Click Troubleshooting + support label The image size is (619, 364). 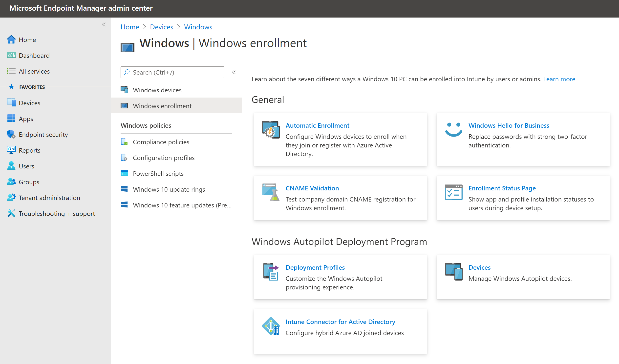(57, 213)
